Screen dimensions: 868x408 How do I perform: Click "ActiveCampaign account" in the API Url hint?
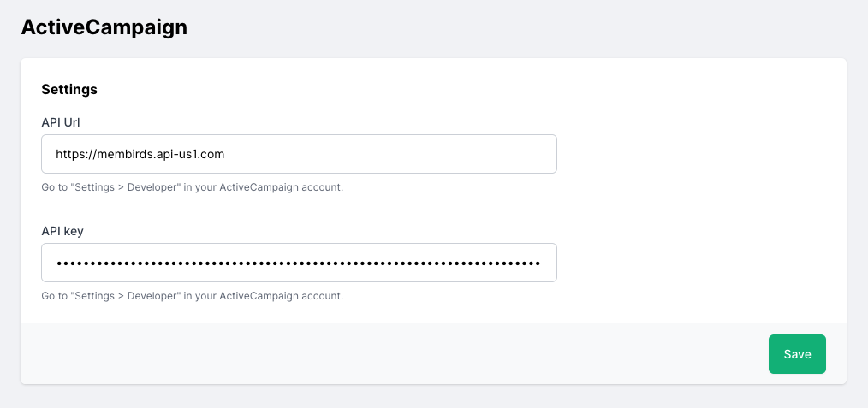coord(280,187)
